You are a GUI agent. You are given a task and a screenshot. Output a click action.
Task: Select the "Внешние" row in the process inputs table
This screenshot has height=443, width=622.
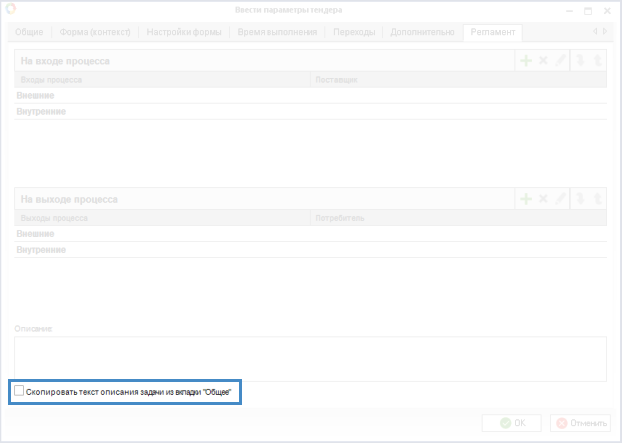pyautogui.click(x=36, y=96)
